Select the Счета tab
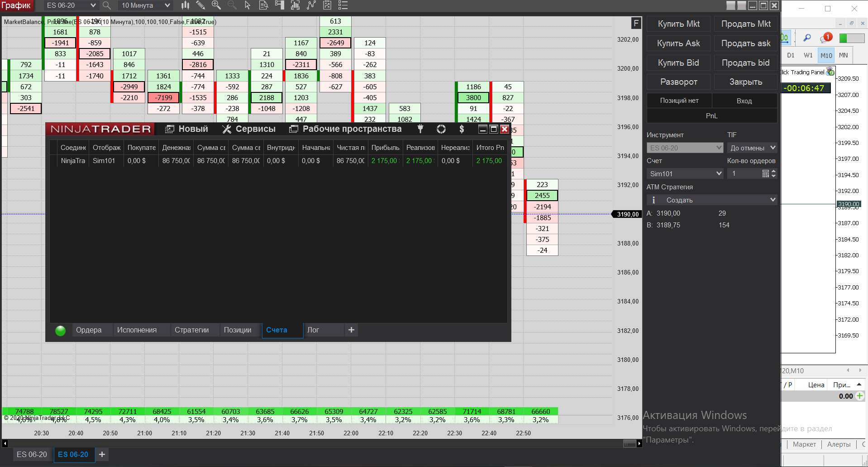Screen dimensions: 868x467 click(x=282, y=330)
